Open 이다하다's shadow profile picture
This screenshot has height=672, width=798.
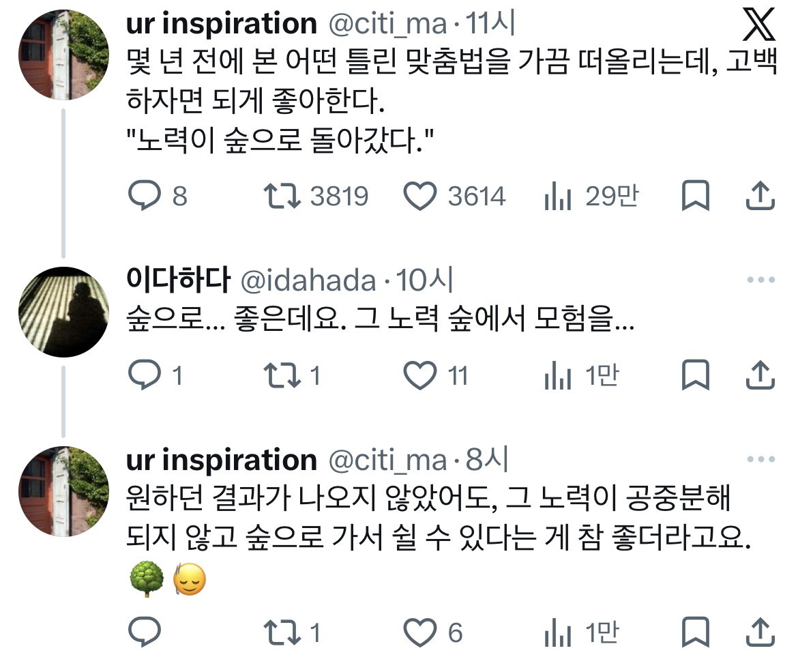tap(63, 312)
